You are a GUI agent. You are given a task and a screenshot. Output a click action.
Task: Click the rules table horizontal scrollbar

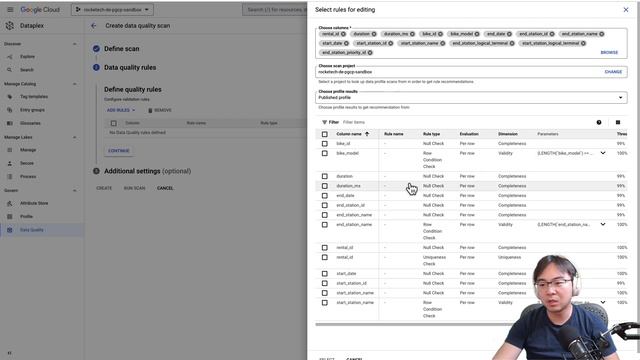416,325
